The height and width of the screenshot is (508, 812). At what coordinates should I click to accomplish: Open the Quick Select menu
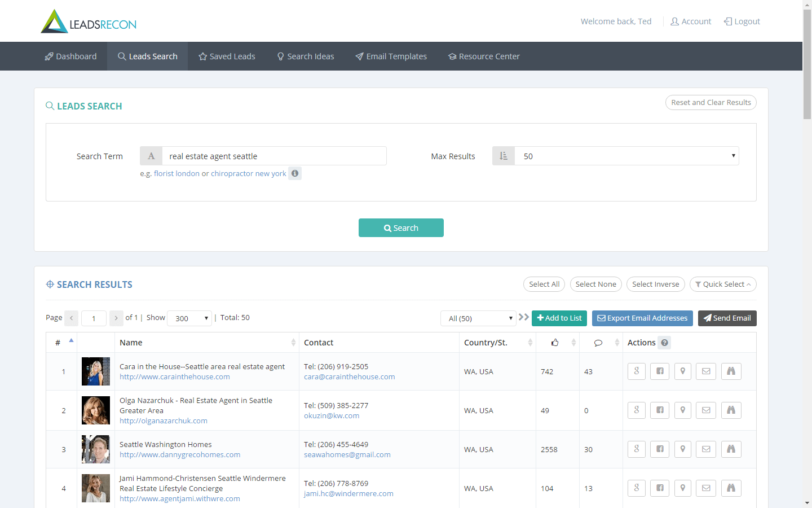click(723, 284)
